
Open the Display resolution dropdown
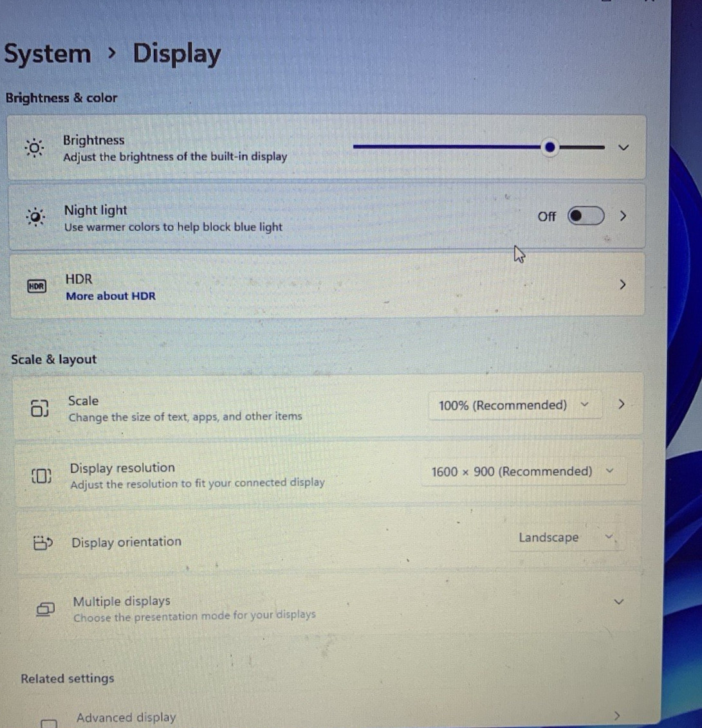pyautogui.click(x=524, y=471)
